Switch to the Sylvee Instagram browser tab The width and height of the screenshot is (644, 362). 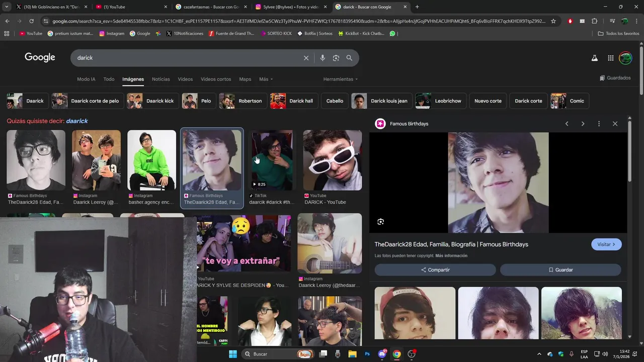[291, 7]
